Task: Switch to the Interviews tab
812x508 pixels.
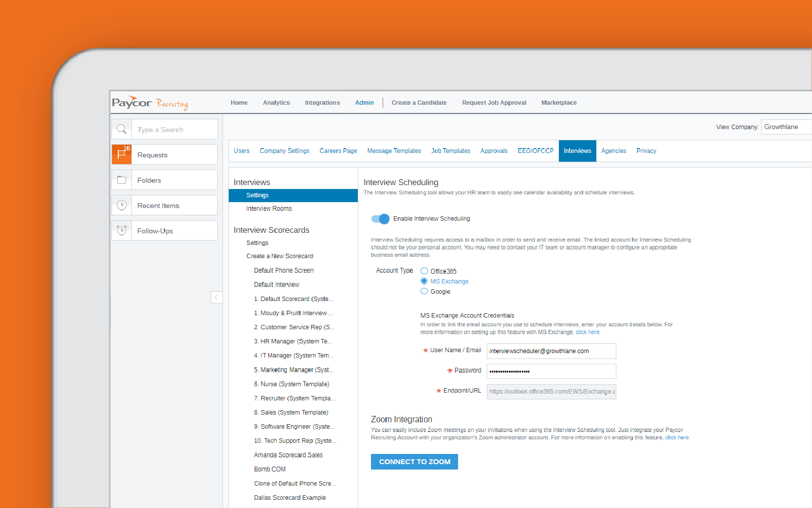Action: 577,151
